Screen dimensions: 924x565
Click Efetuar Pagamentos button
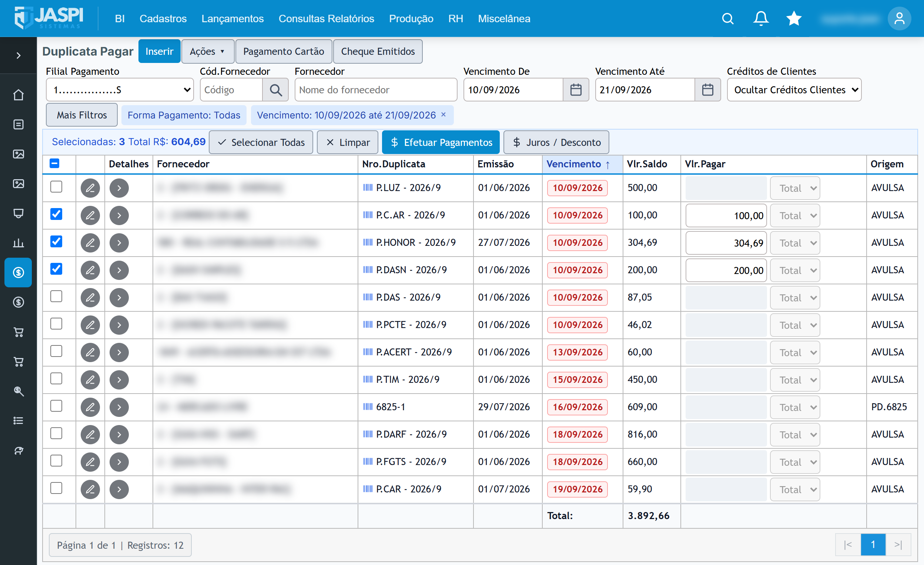tap(441, 143)
